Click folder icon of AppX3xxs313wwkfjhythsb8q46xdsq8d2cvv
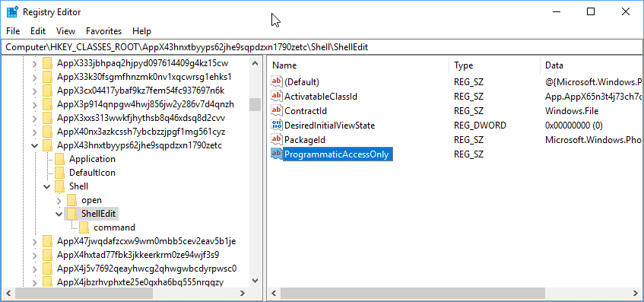 pyautogui.click(x=48, y=118)
